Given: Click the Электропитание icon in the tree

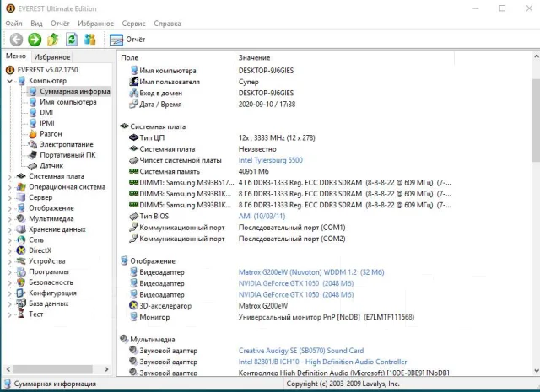Looking at the screenshot, I should 33,144.
